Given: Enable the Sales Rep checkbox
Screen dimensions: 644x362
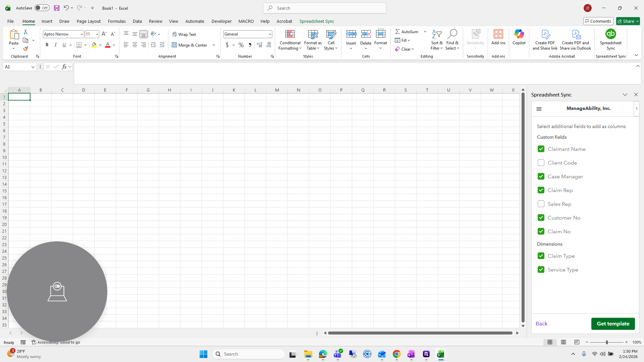Looking at the screenshot, I should click(541, 204).
